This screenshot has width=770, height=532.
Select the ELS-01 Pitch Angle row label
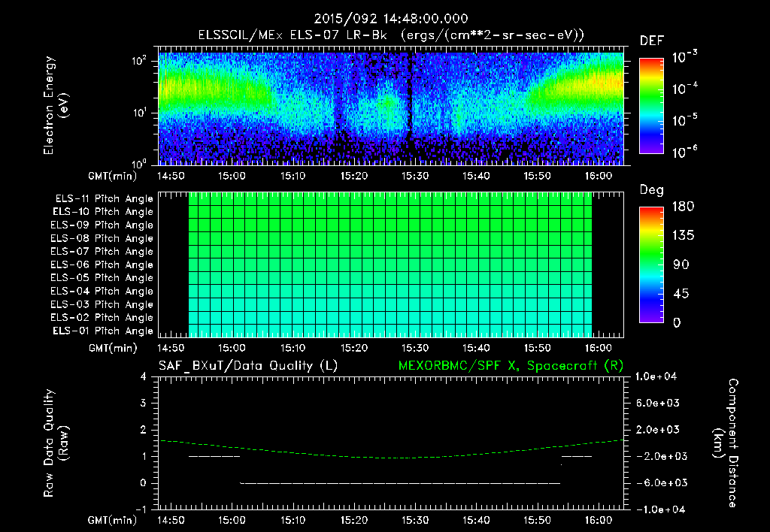pyautogui.click(x=103, y=331)
